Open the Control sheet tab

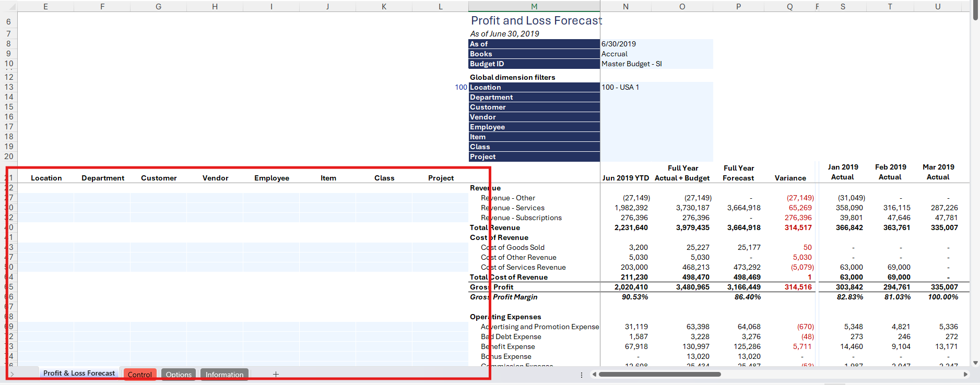(139, 374)
